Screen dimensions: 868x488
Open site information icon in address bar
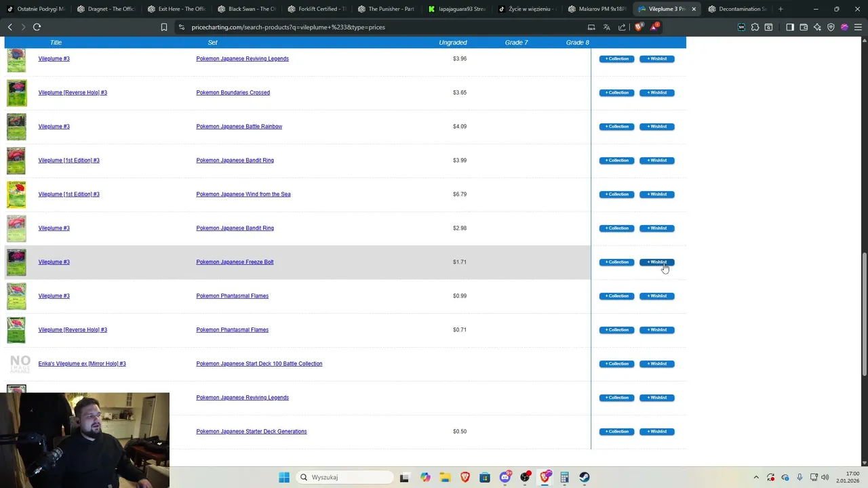[181, 27]
